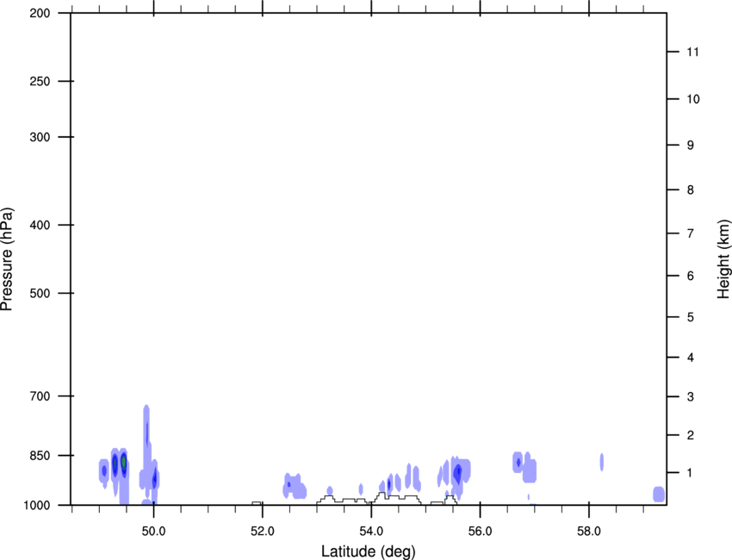
Task: Click the 56.0 latitude tick label
Action: 480,531
